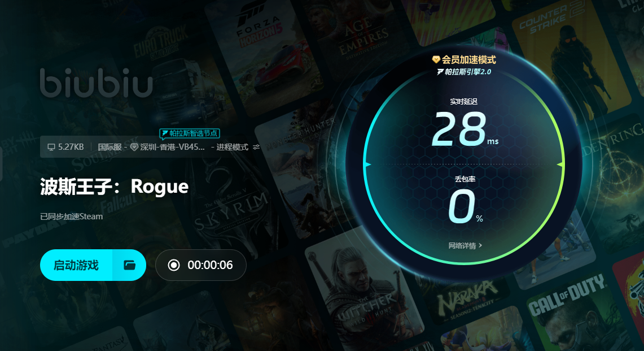
Task: Click the node settings sliders icon
Action: click(256, 148)
